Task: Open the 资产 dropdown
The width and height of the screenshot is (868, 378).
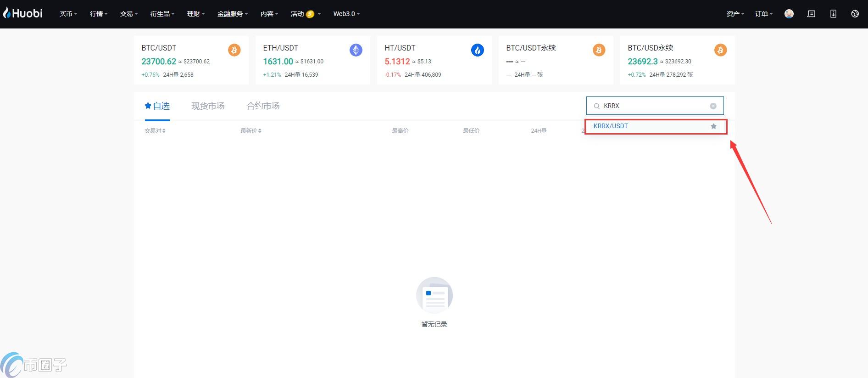Action: (735, 14)
